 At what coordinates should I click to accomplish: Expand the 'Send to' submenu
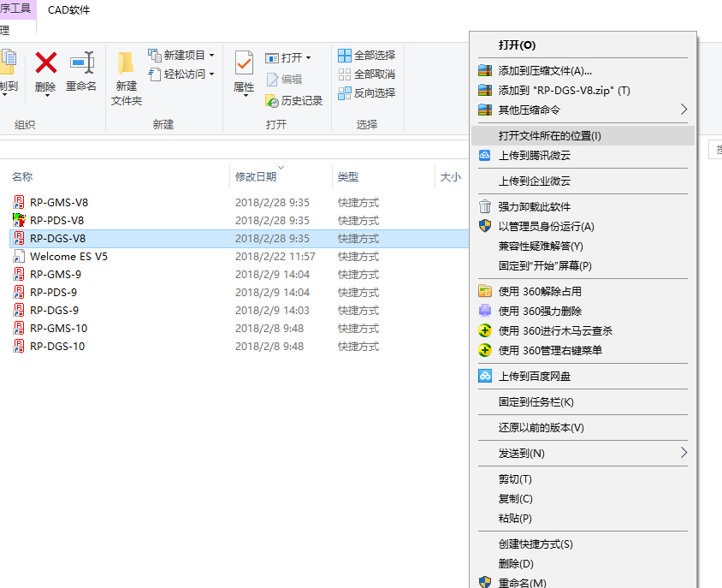point(683,453)
